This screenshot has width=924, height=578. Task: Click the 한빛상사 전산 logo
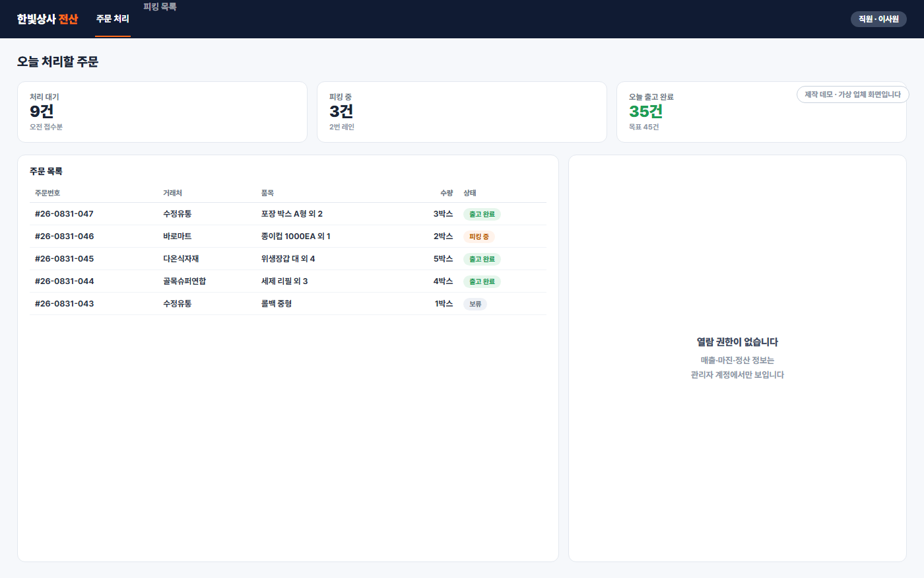click(x=48, y=19)
